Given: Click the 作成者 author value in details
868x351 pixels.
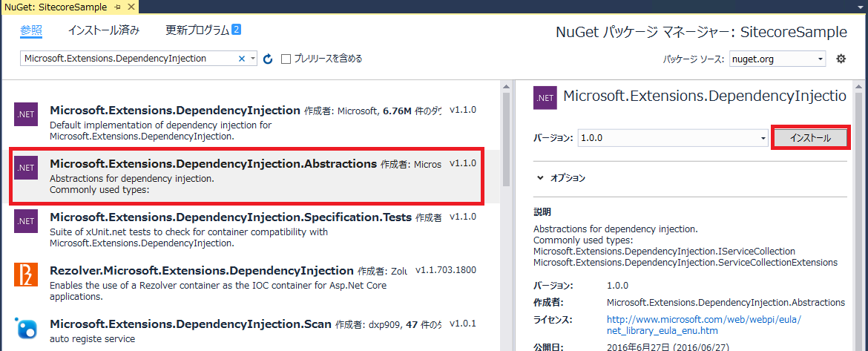Looking at the screenshot, I should [726, 302].
